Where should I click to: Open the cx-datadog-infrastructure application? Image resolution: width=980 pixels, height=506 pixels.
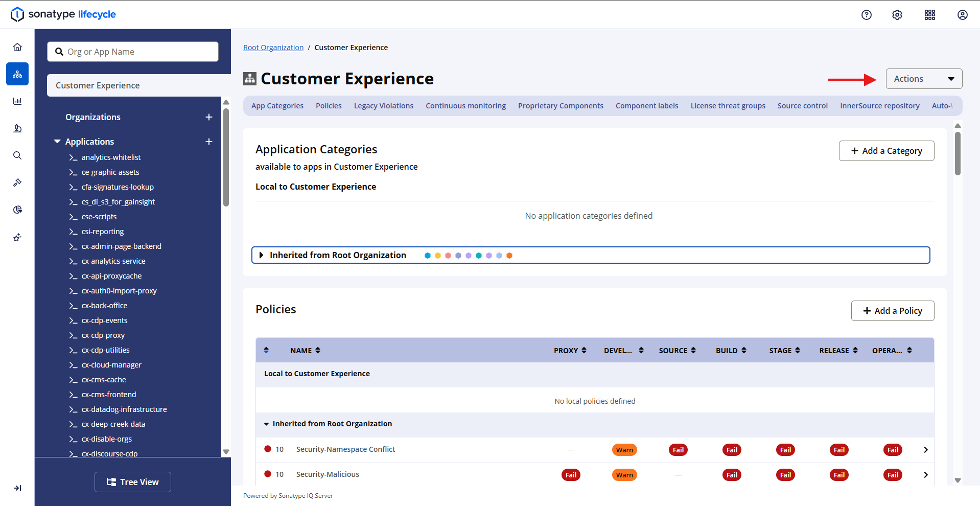click(x=124, y=409)
